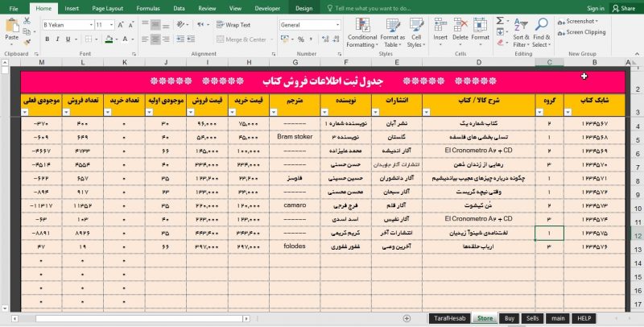This screenshot has width=644, height=327.
Task: Apply the fill color bucket
Action: pyautogui.click(x=109, y=39)
